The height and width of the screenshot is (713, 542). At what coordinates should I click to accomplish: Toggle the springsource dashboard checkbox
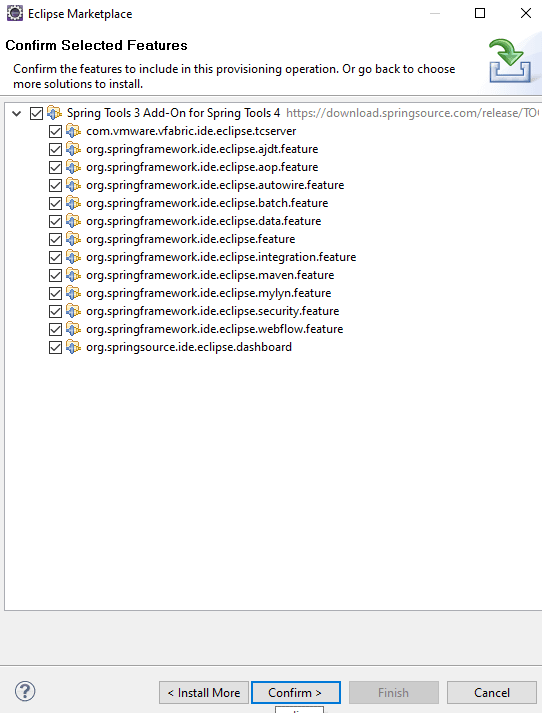(55, 347)
